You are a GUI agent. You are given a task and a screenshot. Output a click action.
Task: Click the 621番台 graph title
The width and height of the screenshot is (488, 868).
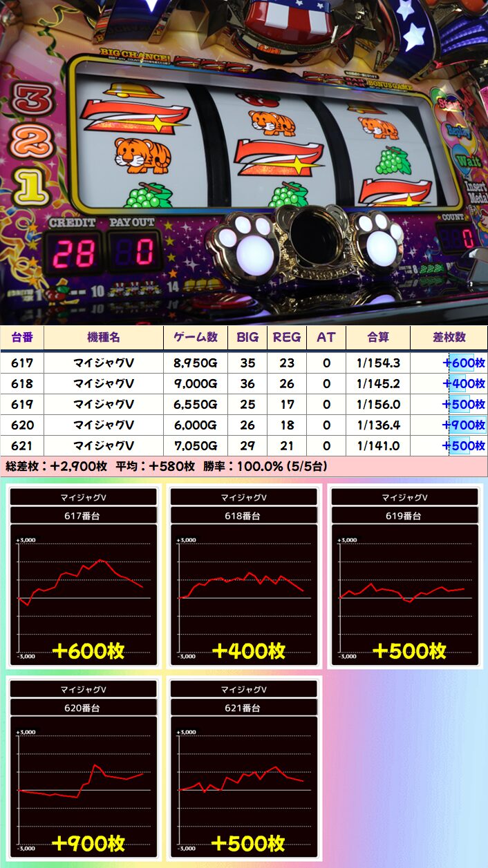(x=244, y=708)
